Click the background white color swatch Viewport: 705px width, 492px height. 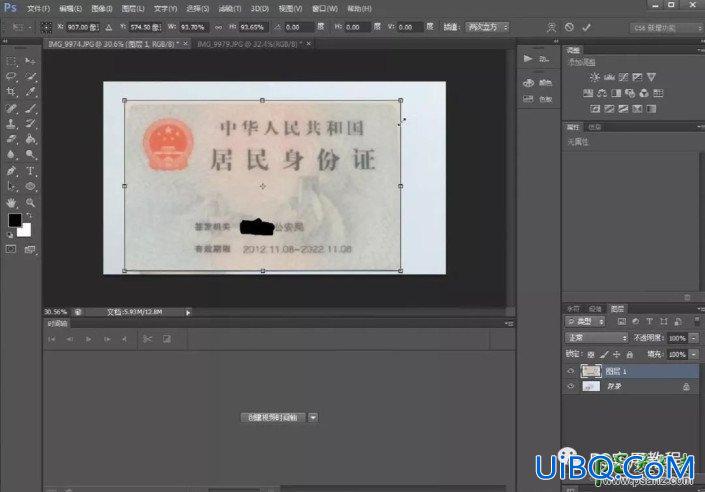pyautogui.click(x=25, y=230)
